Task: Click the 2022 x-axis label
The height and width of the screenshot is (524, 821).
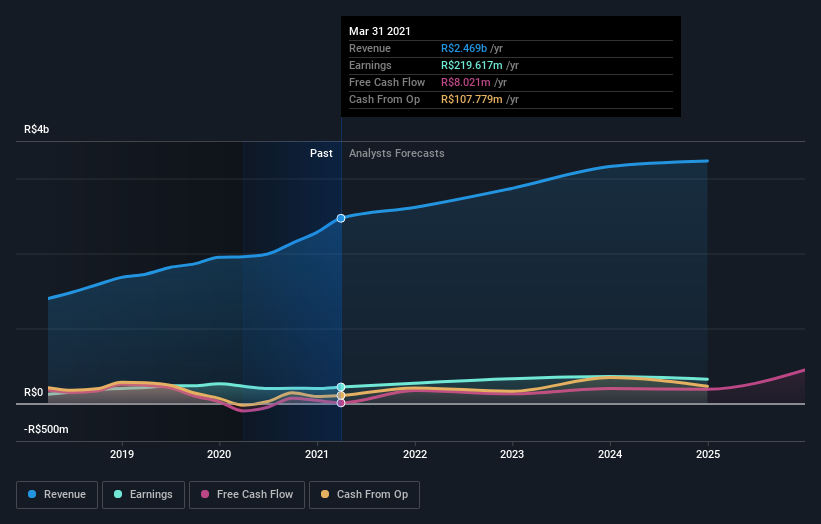Action: coord(415,454)
